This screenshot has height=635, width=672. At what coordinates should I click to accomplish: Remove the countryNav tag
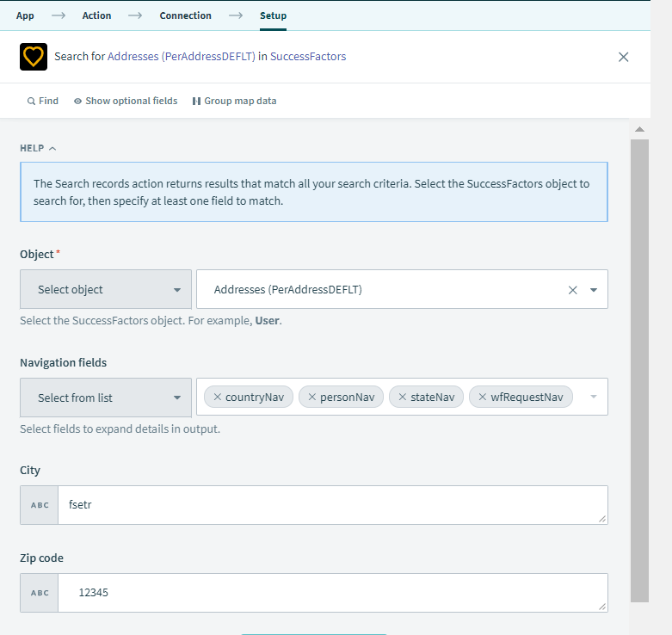pos(218,398)
